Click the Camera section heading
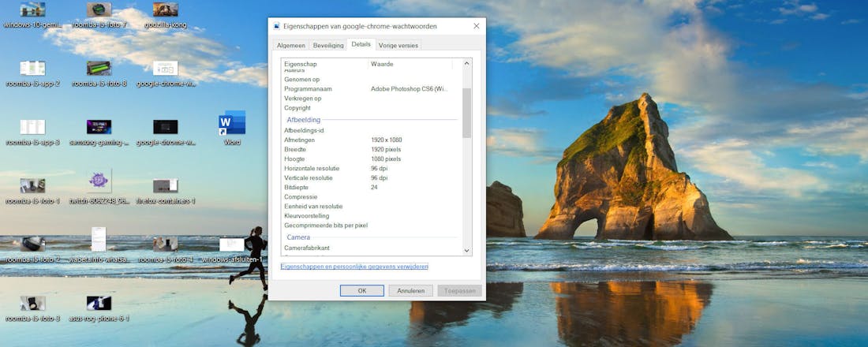 click(x=298, y=237)
